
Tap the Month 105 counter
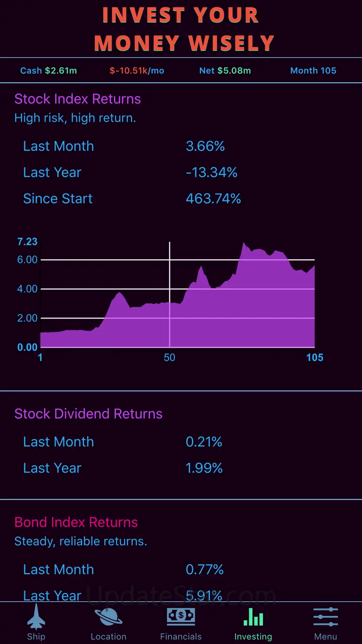coord(313,71)
